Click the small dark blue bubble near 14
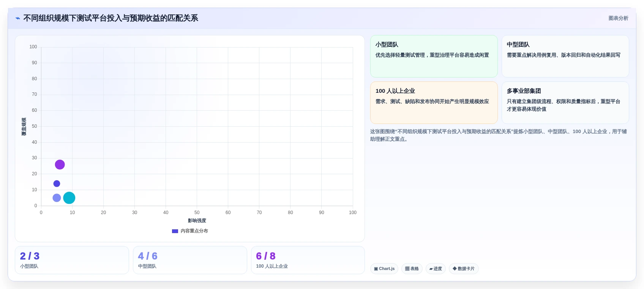 pos(57,184)
